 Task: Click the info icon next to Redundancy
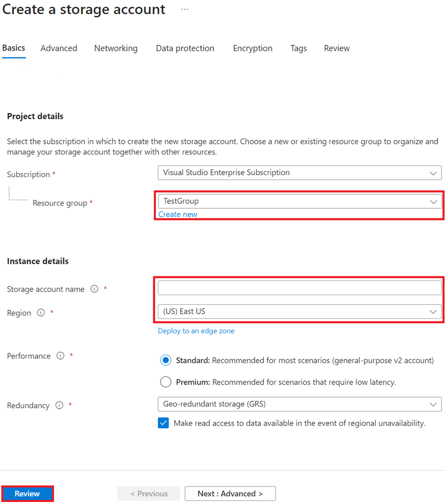pos(59,405)
